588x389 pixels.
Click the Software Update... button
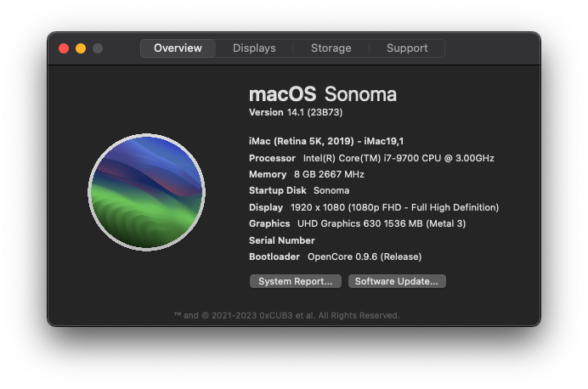(397, 281)
